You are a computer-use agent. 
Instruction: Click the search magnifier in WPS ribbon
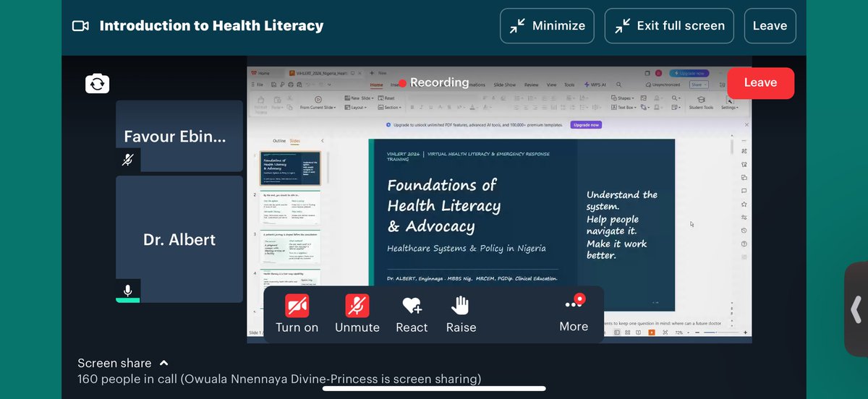pos(618,85)
